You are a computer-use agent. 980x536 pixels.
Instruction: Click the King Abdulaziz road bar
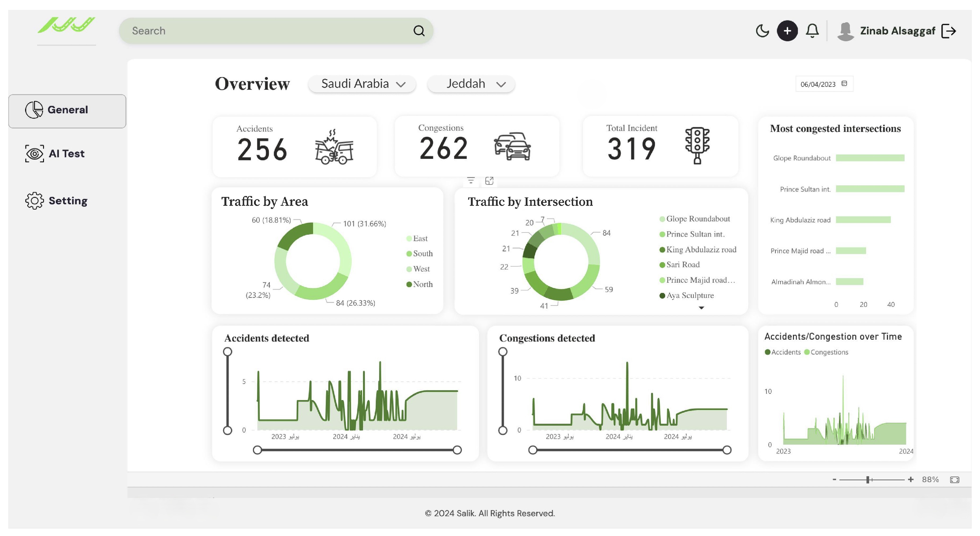point(863,220)
